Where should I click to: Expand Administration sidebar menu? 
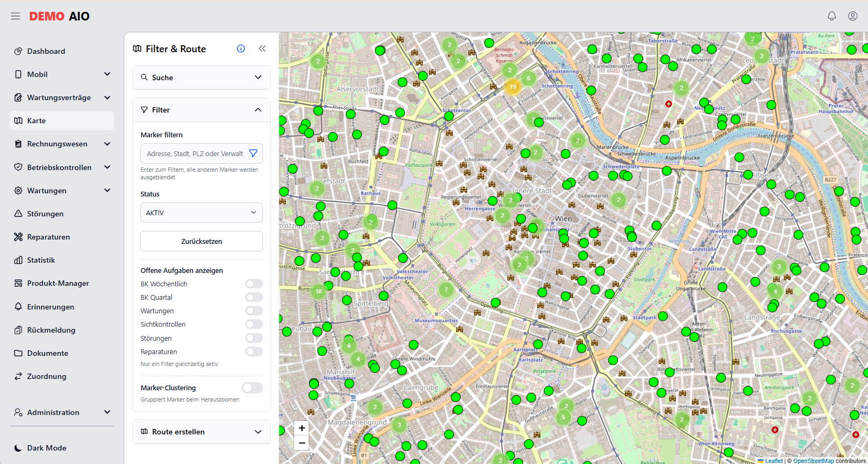tap(62, 412)
